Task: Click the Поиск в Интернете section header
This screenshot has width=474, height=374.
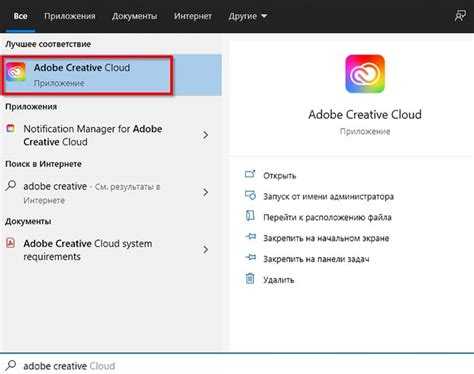Action: point(43,164)
